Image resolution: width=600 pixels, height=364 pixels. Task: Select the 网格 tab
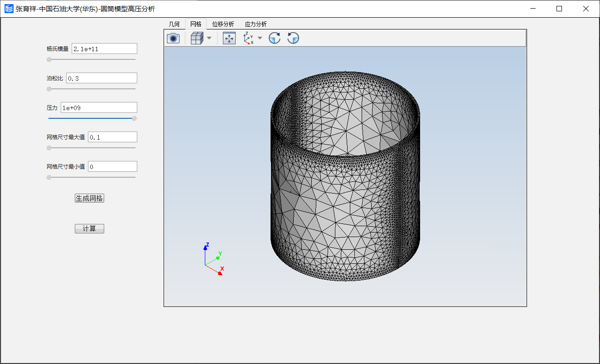196,24
